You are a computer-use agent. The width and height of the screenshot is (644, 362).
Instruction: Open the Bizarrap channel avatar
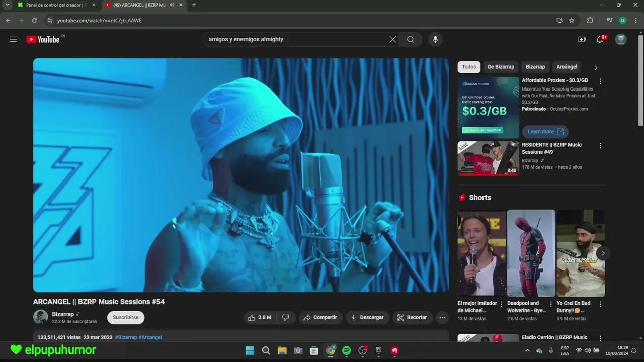[x=40, y=317]
